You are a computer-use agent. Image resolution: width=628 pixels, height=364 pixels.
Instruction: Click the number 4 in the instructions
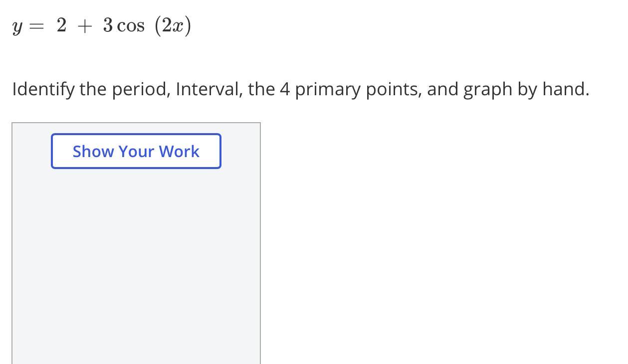(284, 89)
